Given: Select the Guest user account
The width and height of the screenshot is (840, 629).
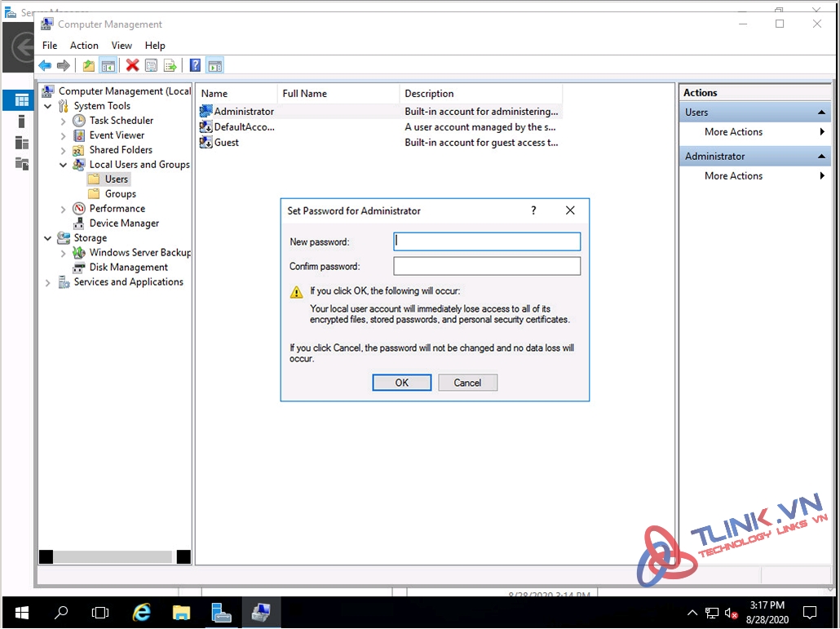Looking at the screenshot, I should click(x=226, y=143).
